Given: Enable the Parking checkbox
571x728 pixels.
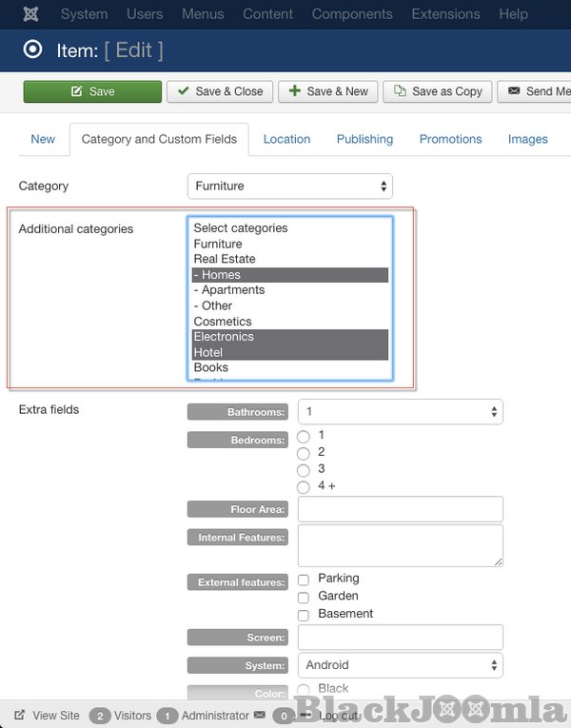Looking at the screenshot, I should tap(304, 580).
